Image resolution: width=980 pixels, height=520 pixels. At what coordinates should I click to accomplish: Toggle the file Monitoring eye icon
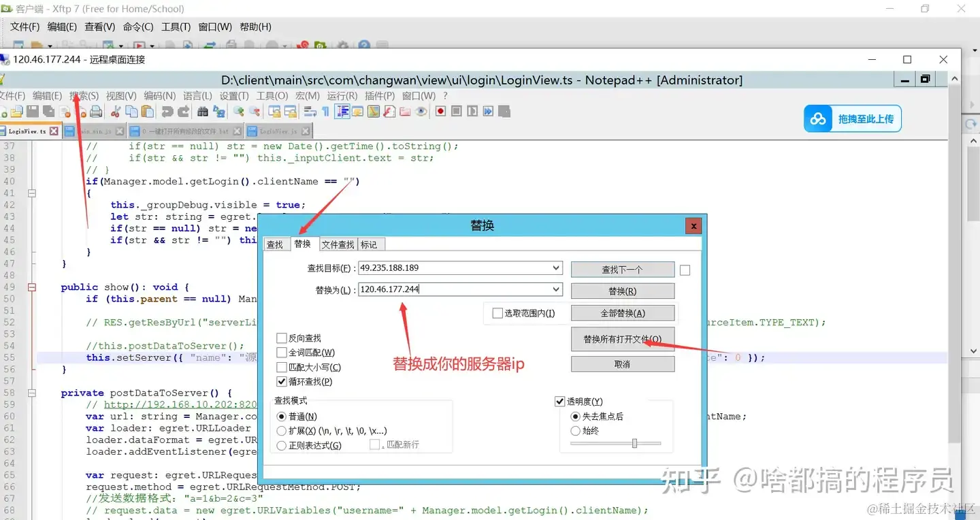[421, 112]
